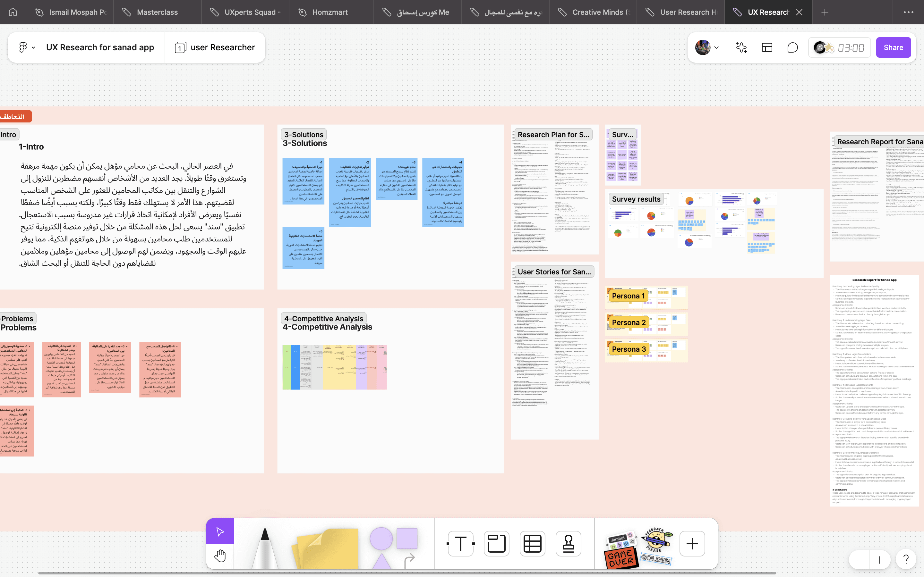Click the Share button
924x577 pixels.
tap(893, 47)
